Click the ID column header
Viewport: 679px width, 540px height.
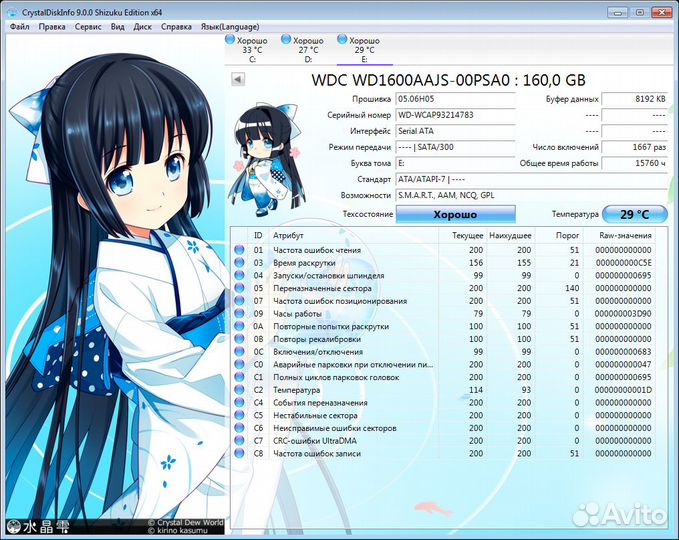(x=258, y=236)
